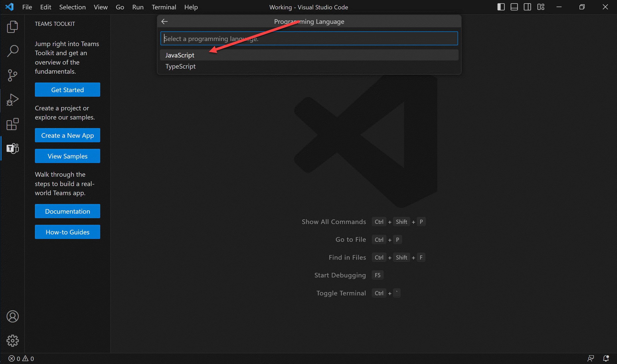Click the Teams Toolkit activity bar icon
This screenshot has height=364, width=617.
[x=12, y=148]
